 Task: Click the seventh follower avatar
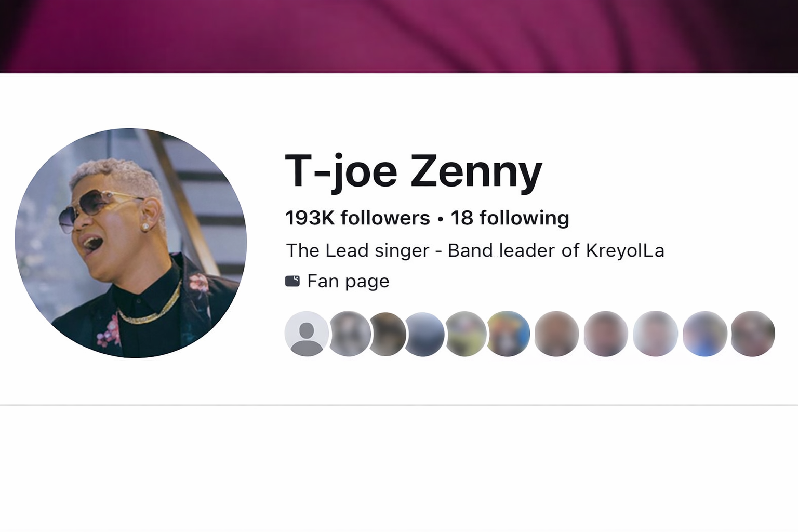(556, 334)
